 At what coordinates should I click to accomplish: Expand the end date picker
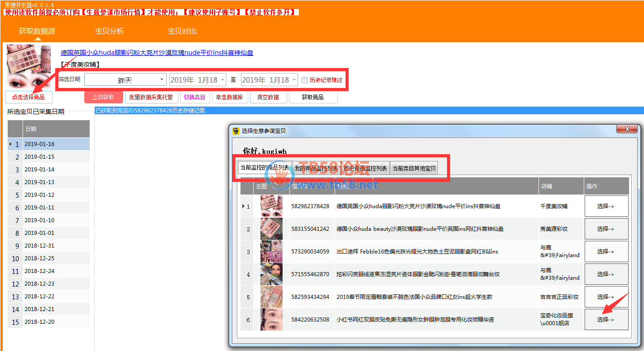tap(294, 80)
